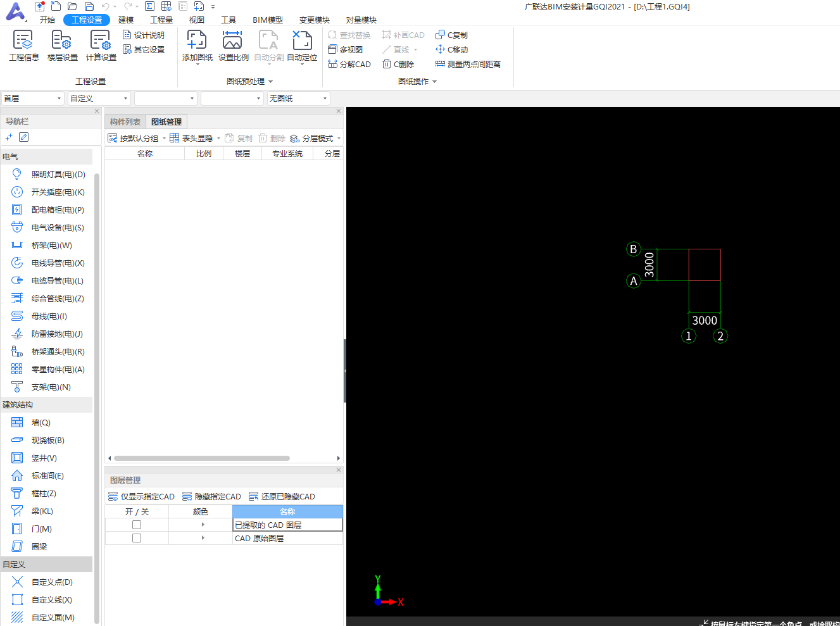
Task: Select 照明灯具(电)(D) component
Action: click(x=48, y=174)
